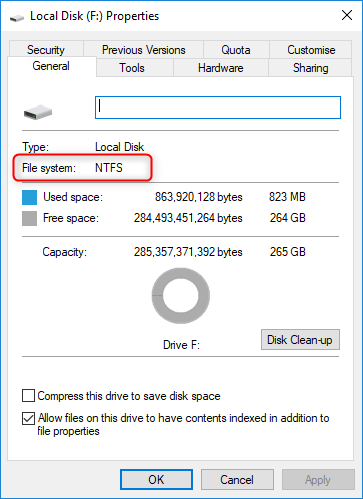Show the Hardware tab
The height and width of the screenshot is (499, 363).
pos(221,68)
